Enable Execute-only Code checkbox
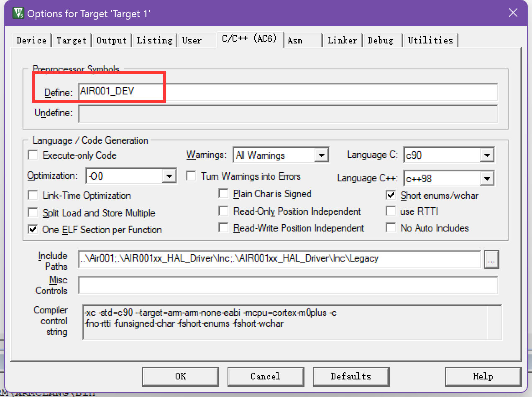The width and height of the screenshot is (532, 397). [x=33, y=155]
